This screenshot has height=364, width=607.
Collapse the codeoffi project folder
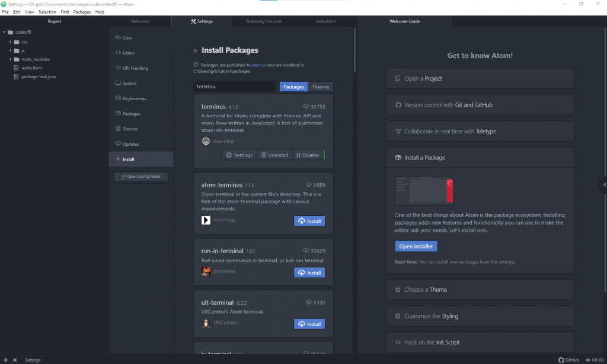tap(4, 32)
